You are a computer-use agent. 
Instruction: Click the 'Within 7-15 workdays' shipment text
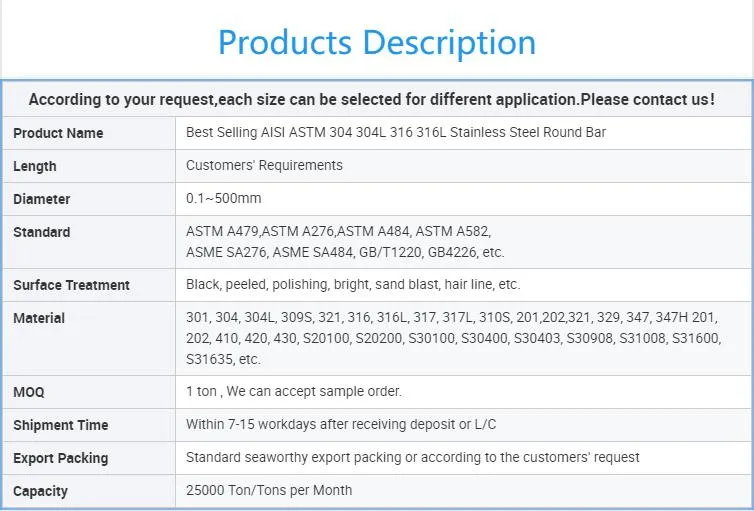coord(341,424)
